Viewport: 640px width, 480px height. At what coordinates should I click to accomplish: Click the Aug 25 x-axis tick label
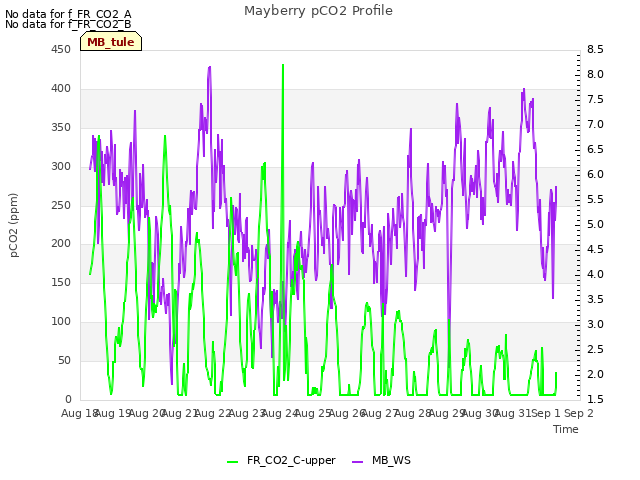313,413
